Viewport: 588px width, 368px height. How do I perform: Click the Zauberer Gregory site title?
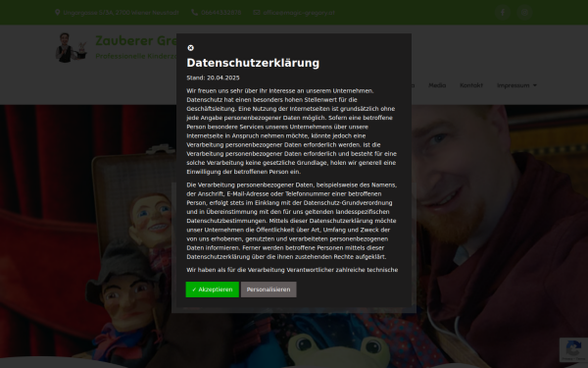136,40
